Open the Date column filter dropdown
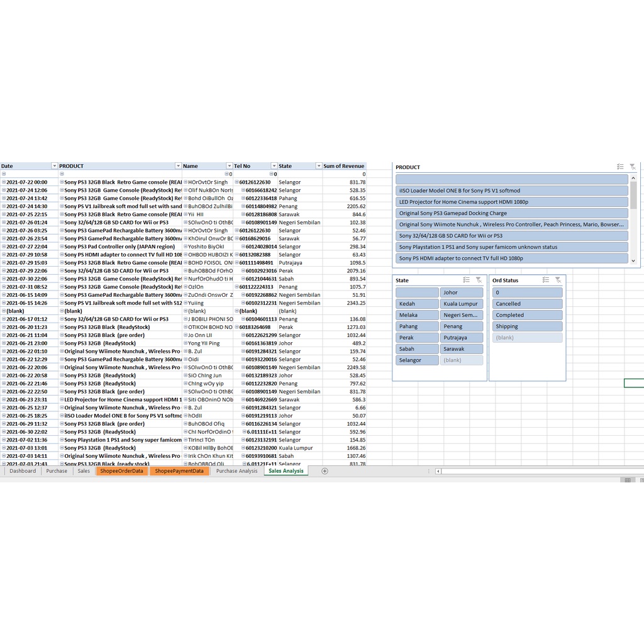Screen dimensions: 644x644 [x=53, y=166]
